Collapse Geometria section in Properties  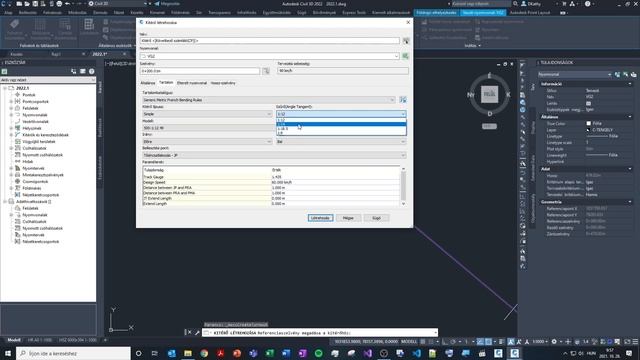click(630, 202)
